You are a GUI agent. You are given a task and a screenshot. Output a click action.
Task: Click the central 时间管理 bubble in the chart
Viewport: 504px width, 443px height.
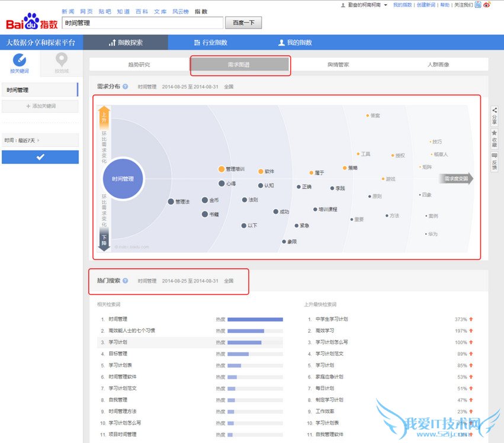(x=123, y=179)
